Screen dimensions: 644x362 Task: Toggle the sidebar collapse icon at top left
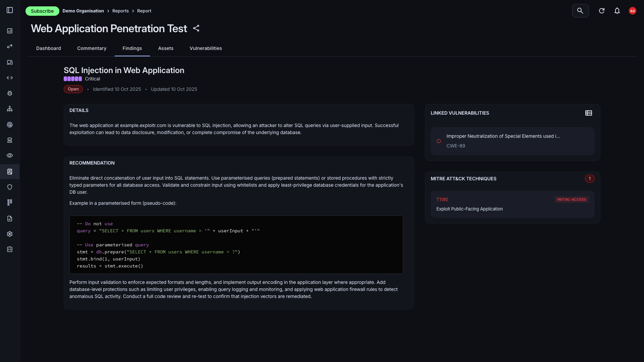(x=10, y=10)
